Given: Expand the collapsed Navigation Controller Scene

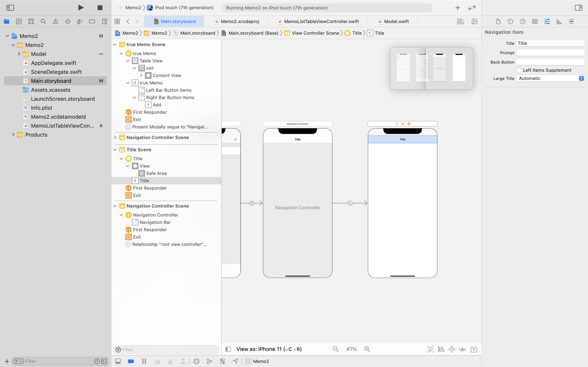Looking at the screenshot, I should (x=115, y=137).
